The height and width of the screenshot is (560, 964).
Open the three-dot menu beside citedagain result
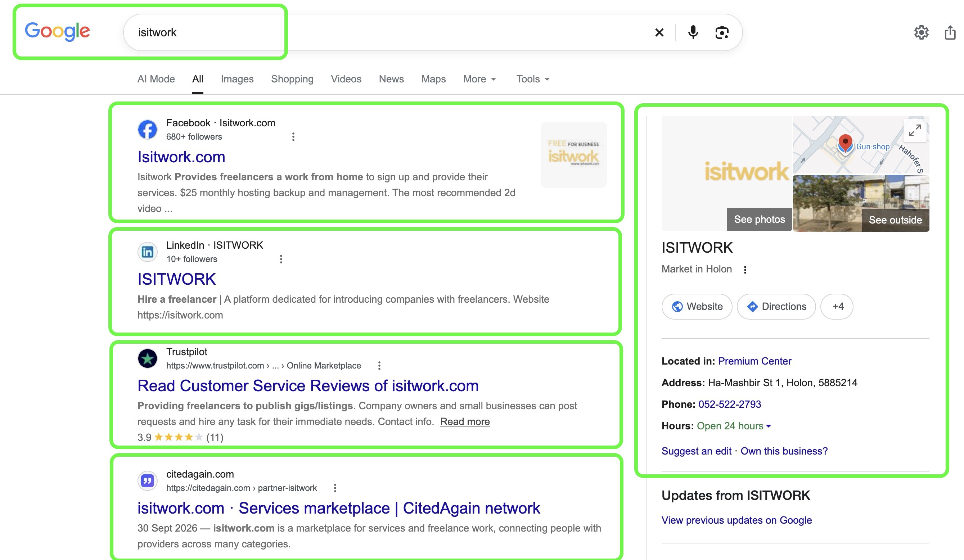coord(335,488)
